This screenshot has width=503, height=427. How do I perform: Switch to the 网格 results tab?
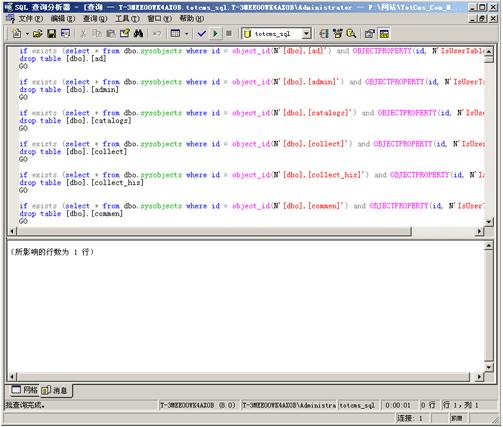25,390
